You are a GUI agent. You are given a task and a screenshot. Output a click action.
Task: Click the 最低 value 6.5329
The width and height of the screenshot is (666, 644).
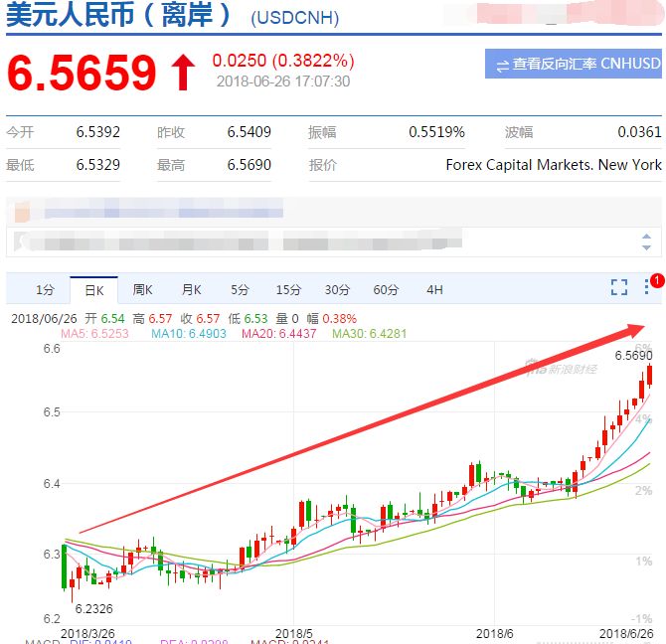tap(98, 165)
